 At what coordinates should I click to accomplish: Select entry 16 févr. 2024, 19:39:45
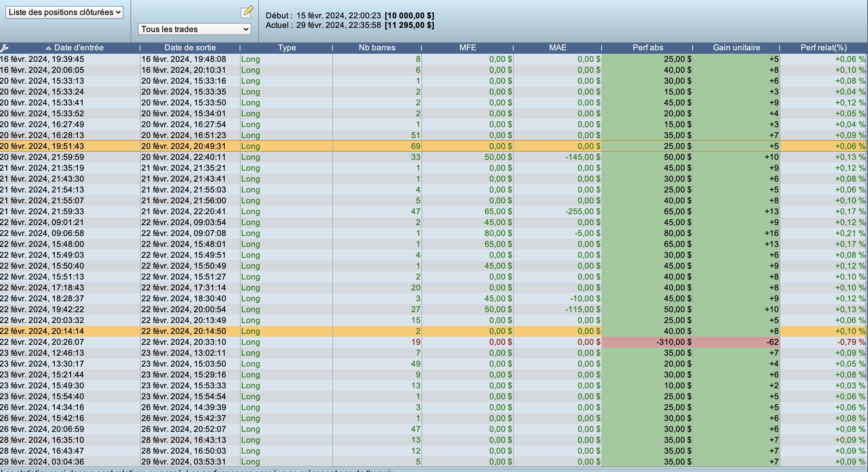tap(42, 59)
